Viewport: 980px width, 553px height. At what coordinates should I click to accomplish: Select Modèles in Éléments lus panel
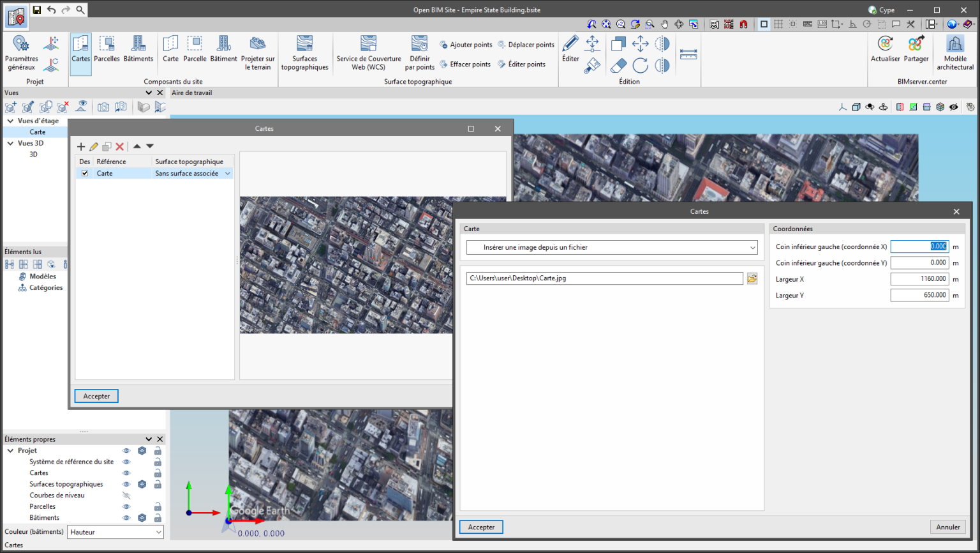click(43, 276)
